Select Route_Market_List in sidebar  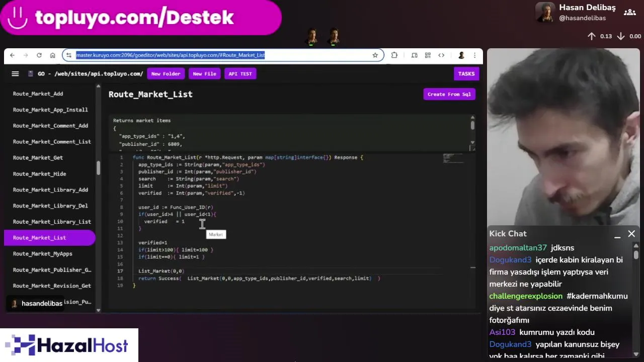point(49,238)
